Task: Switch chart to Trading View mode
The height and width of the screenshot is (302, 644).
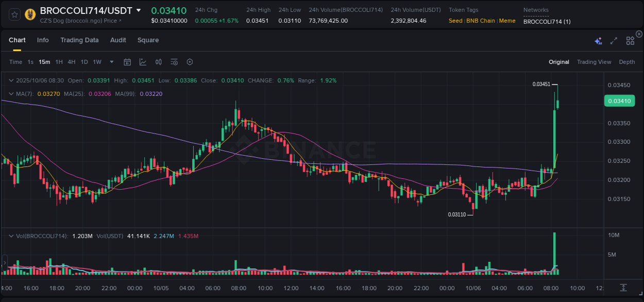Action: point(594,62)
